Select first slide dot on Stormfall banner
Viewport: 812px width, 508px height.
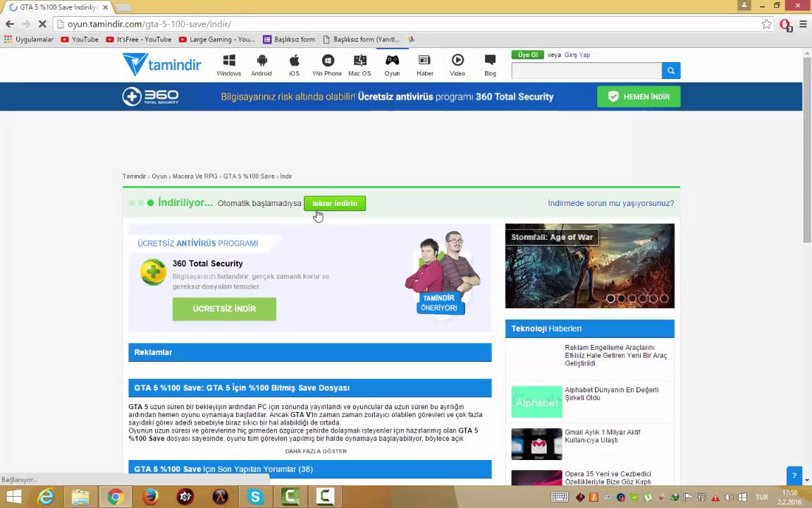610,298
